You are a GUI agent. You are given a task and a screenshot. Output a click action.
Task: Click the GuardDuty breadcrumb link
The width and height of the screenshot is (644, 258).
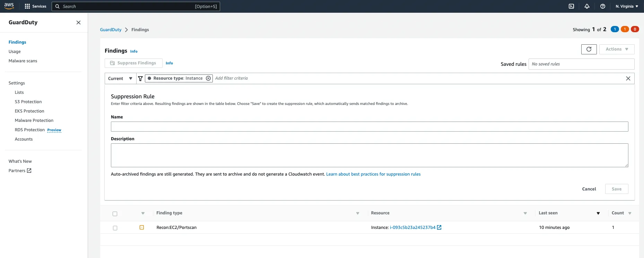coord(111,29)
